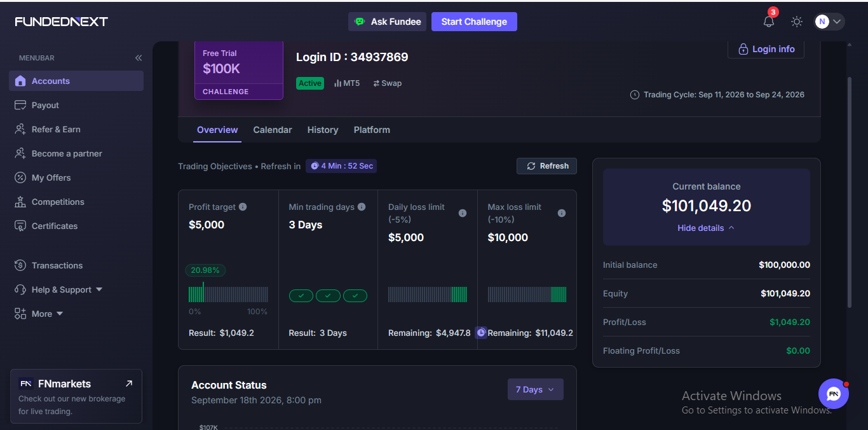Open the FN live chat bubble
868x430 pixels.
click(834, 394)
